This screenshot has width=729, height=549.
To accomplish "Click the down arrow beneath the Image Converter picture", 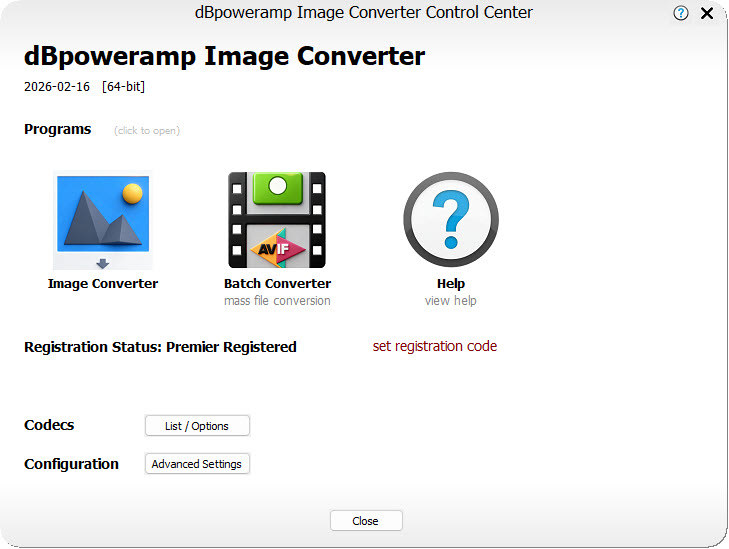I will click(x=102, y=263).
